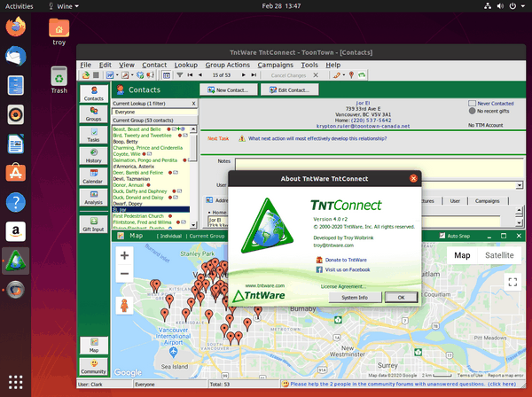Screen dimensions: 532x397
Task: Click the red map pin toolbar icon
Action: (351, 75)
